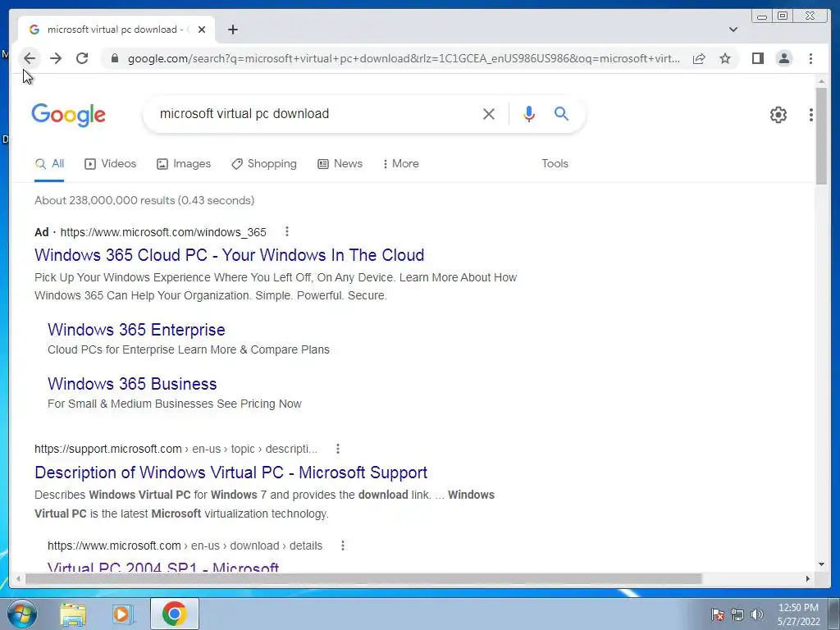The image size is (840, 630).
Task: Open Description of Windows Virtual PC result
Action: point(231,472)
